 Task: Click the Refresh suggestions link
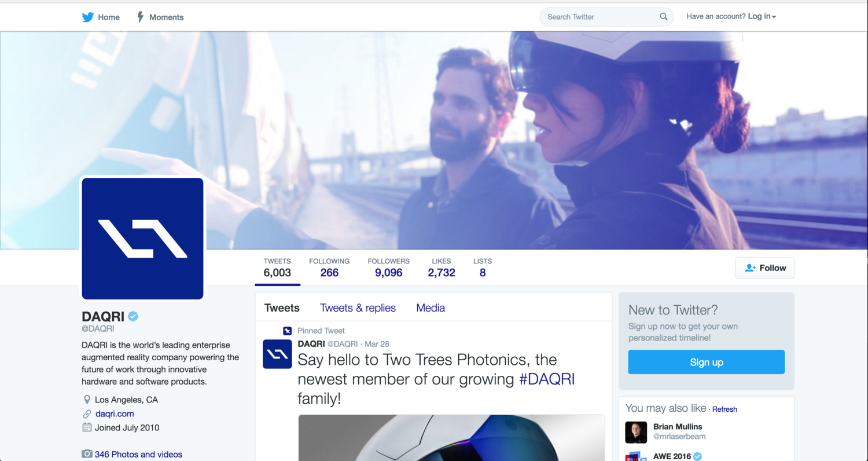(724, 409)
